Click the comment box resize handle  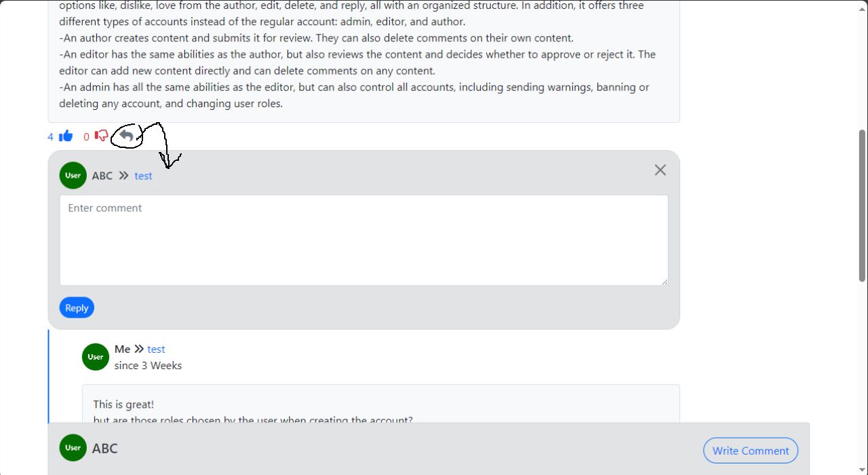(665, 282)
